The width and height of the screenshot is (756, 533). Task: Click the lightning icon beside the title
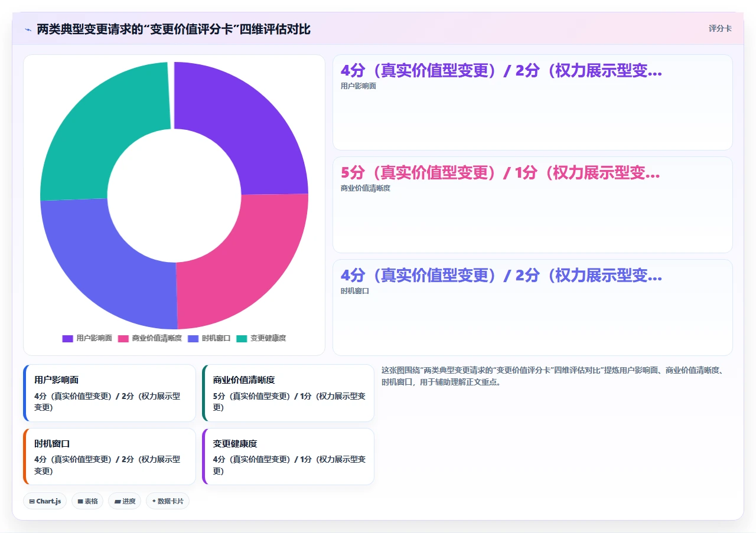28,30
